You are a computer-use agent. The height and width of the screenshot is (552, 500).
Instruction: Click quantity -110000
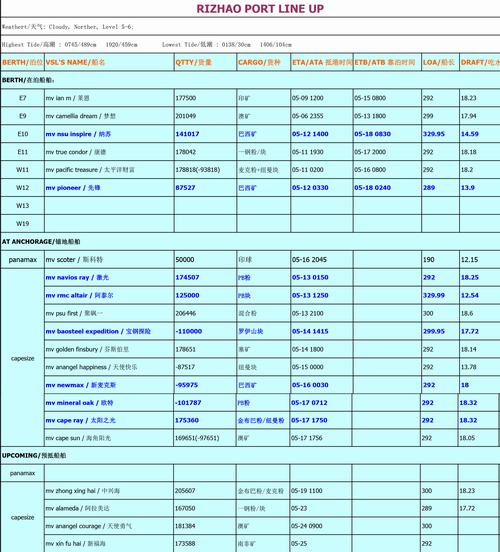pos(188,331)
